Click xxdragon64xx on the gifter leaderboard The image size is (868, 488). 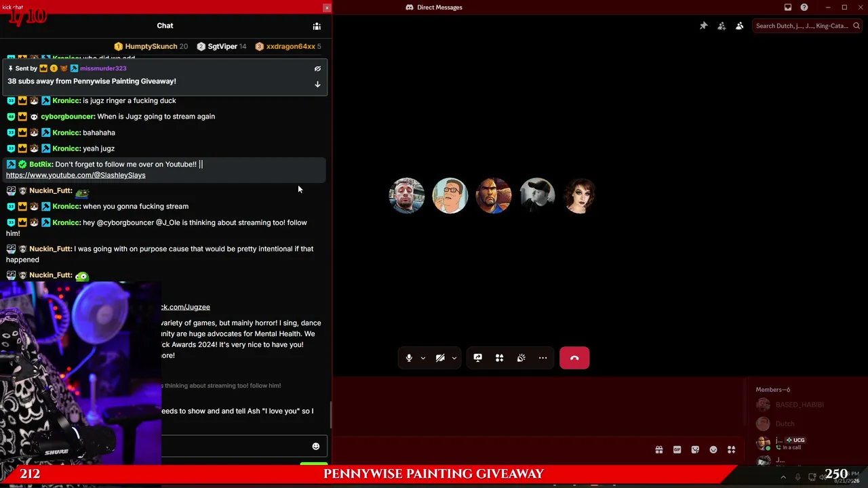tap(291, 46)
